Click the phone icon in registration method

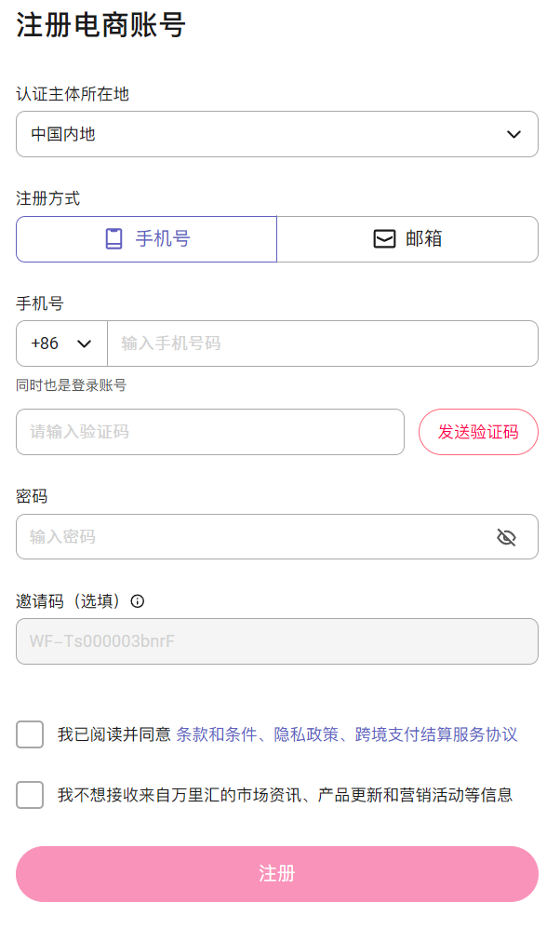(113, 239)
